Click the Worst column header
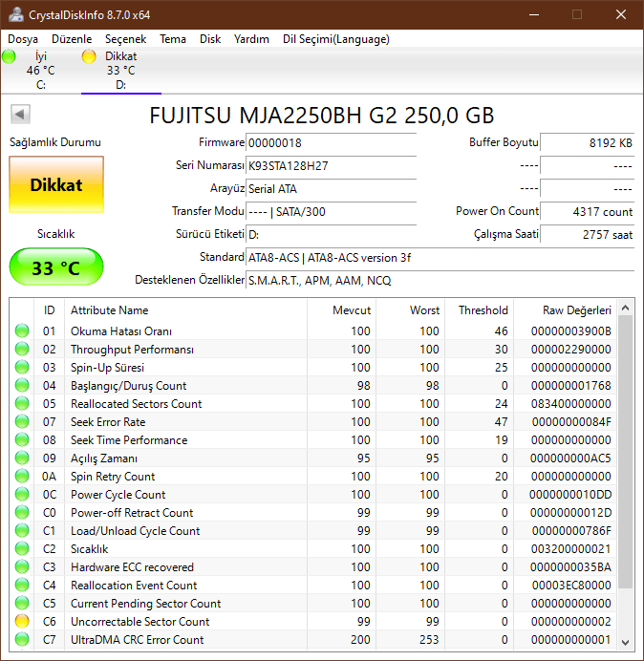Screen dimensions: 644x661 point(410,310)
